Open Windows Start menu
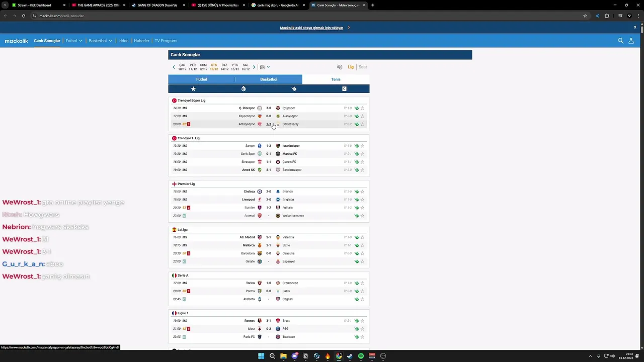The height and width of the screenshot is (362, 644). (x=261, y=356)
